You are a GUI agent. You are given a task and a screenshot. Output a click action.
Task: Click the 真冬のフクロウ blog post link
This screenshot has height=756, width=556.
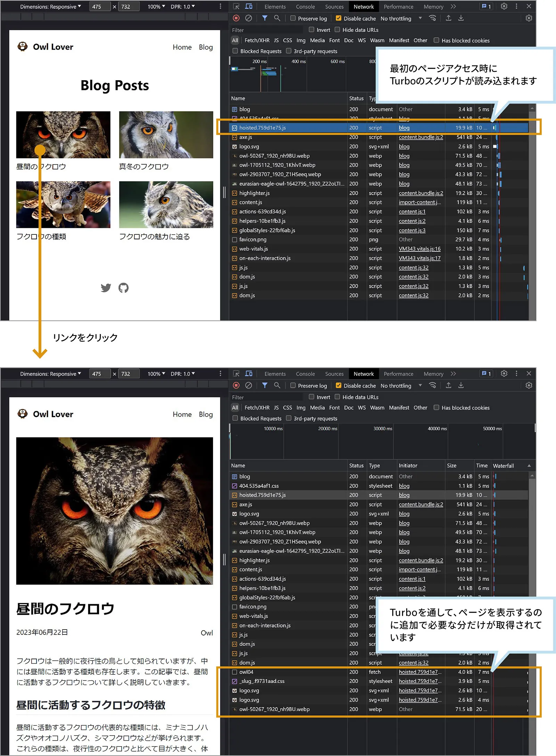tap(144, 167)
